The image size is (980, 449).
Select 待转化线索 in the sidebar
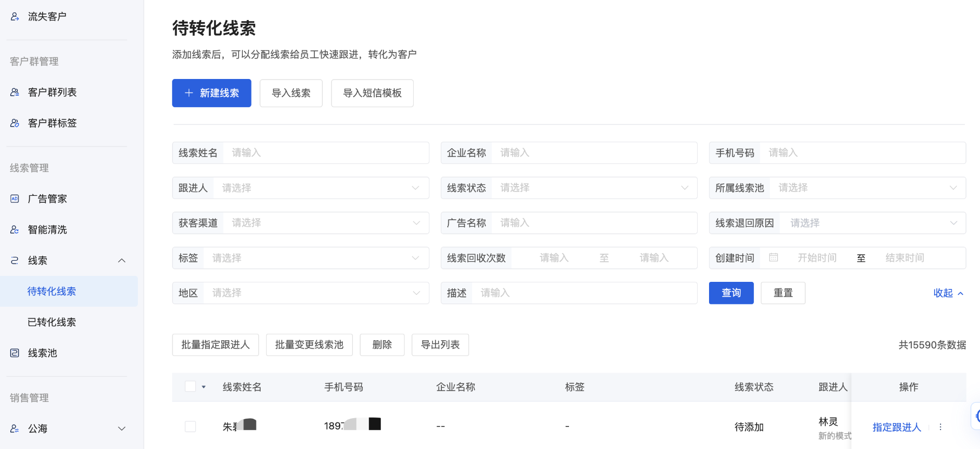pos(69,292)
